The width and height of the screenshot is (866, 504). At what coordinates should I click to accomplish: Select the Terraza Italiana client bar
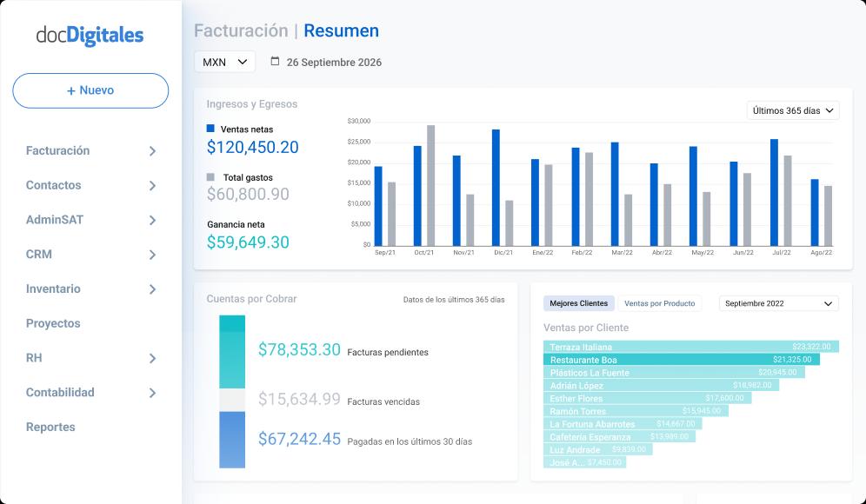click(x=691, y=347)
